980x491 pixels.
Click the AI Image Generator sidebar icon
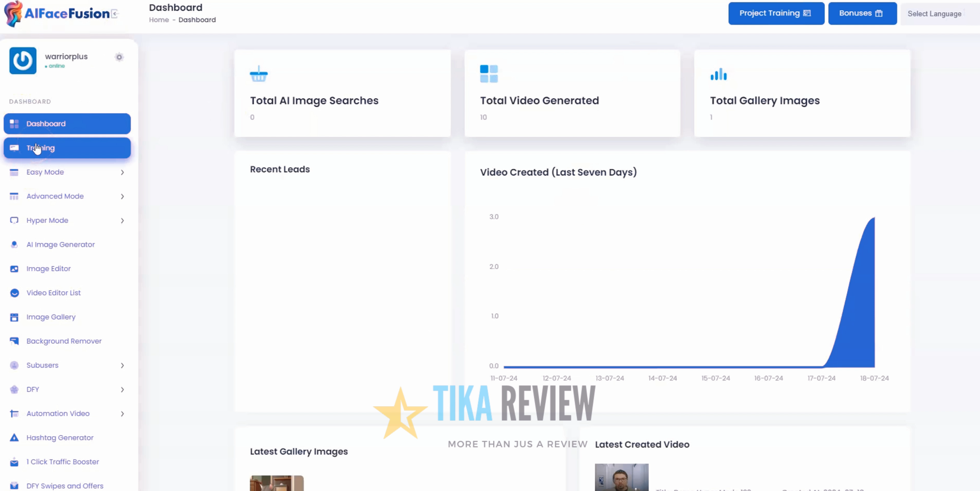click(x=14, y=244)
